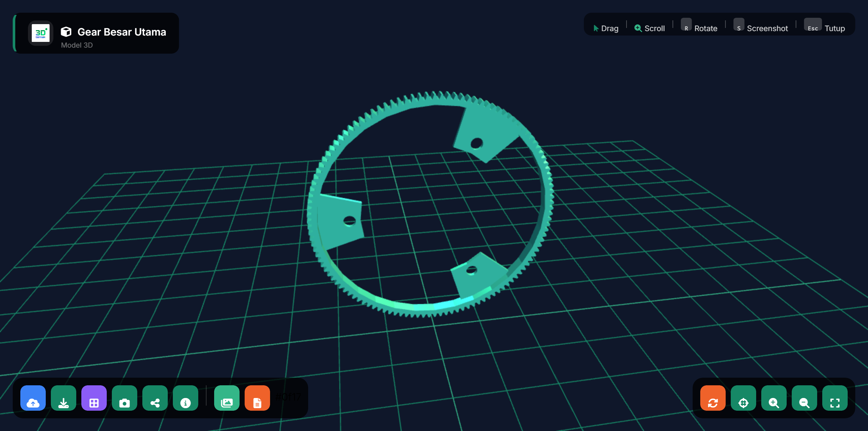Viewport: 868px width, 431px height.
Task: Enter fullscreen with the expand button
Action: (835, 398)
